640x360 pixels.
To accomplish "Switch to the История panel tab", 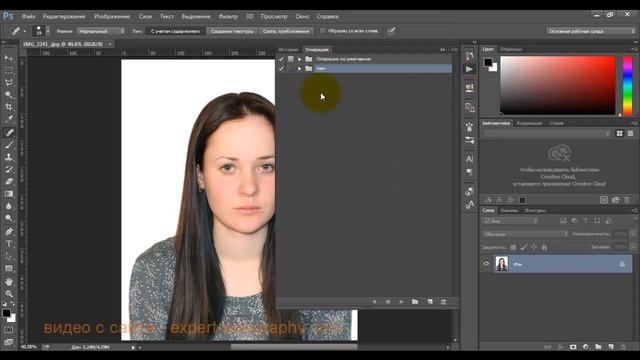I will coord(288,50).
